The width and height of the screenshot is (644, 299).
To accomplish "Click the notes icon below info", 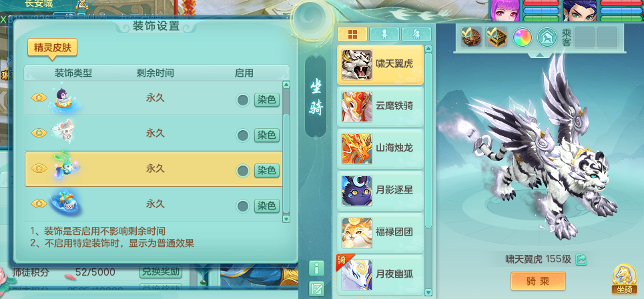I will coord(316,288).
